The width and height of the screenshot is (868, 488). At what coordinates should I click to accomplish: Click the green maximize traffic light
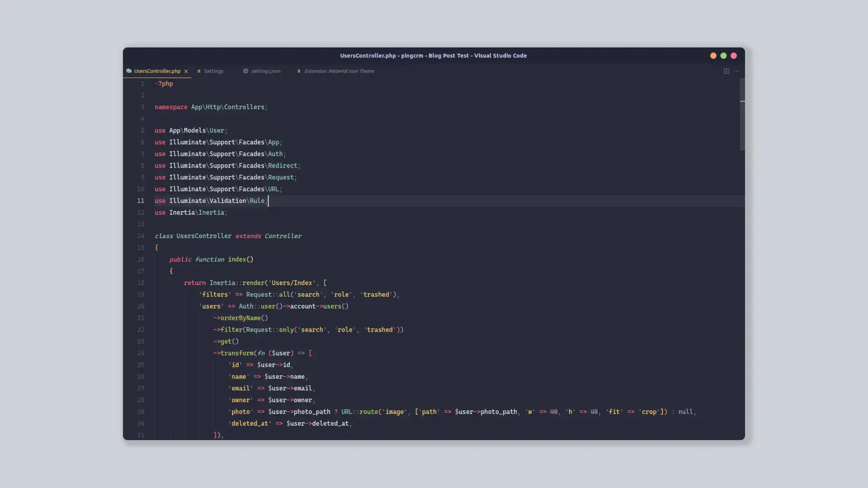(723, 56)
